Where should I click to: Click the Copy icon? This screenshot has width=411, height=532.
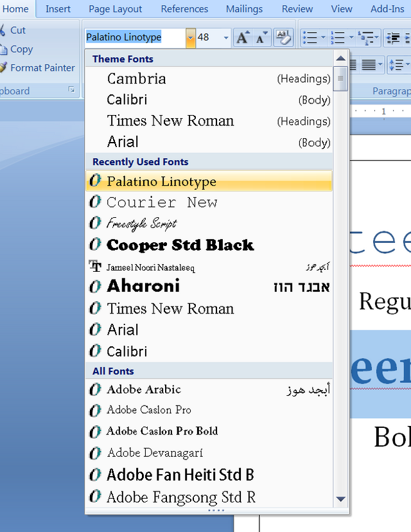(3, 49)
